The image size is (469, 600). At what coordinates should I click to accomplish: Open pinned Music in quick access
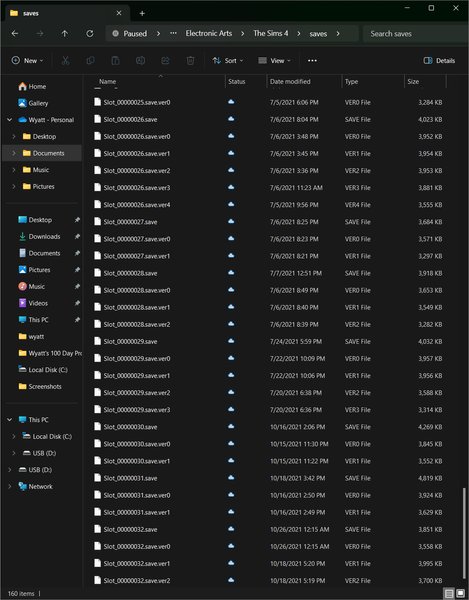[x=32, y=286]
